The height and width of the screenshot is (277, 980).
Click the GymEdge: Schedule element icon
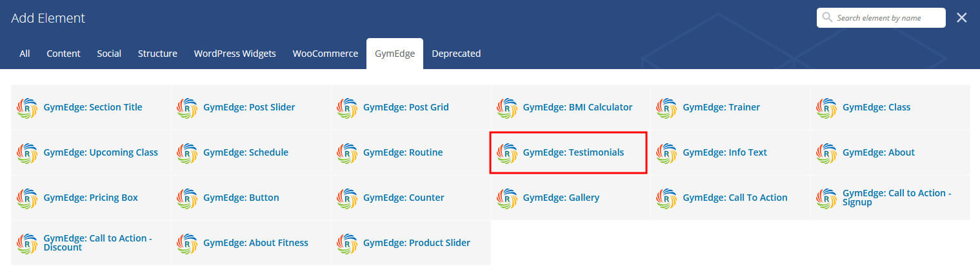tap(186, 153)
